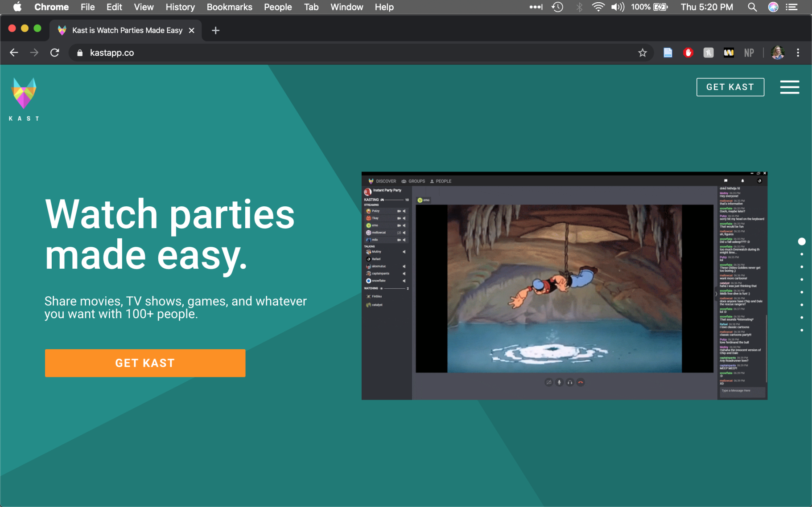Select the Kast is Watch Parties Made Easy tab
The image size is (812, 507).
126,30
